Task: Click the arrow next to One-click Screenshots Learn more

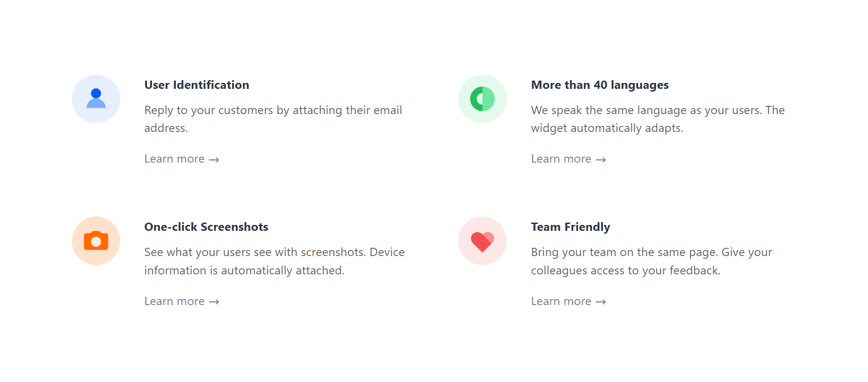Action: (x=214, y=302)
